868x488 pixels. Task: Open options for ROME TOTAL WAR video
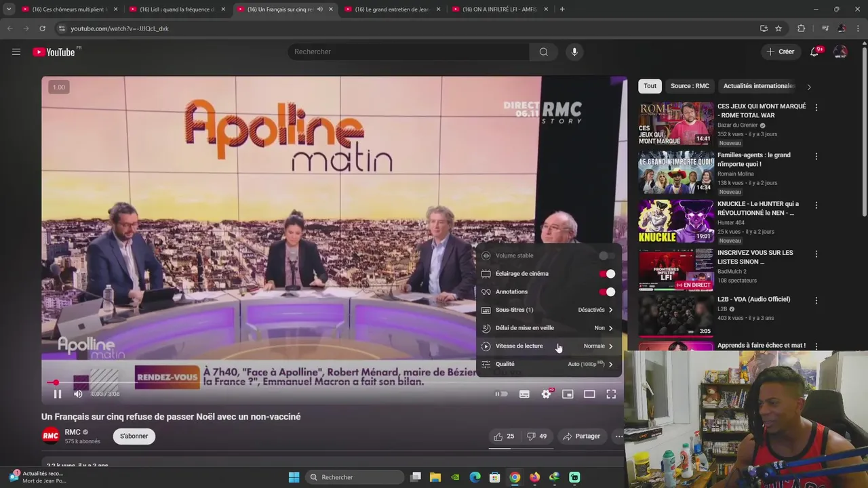tap(816, 107)
